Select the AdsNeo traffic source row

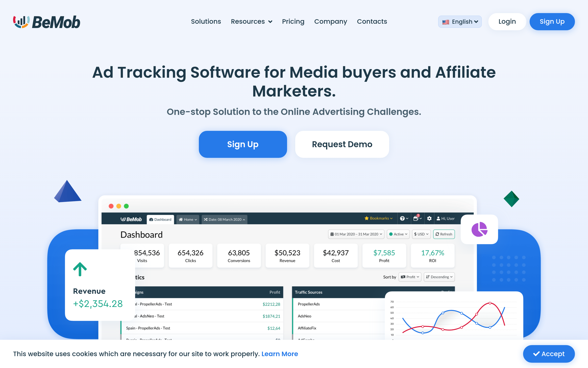(x=339, y=316)
